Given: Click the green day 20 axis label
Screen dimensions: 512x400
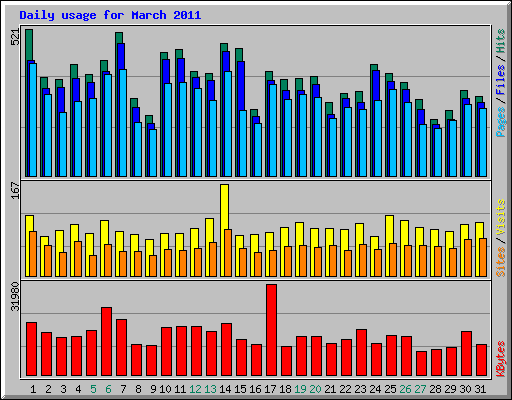Looking at the screenshot, I should coord(315,389).
